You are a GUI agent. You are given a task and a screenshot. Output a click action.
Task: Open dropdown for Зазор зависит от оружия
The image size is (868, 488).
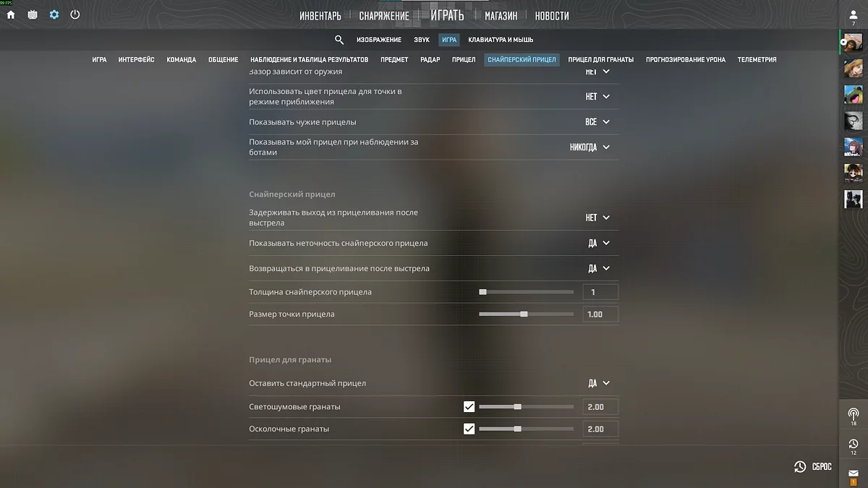click(598, 72)
